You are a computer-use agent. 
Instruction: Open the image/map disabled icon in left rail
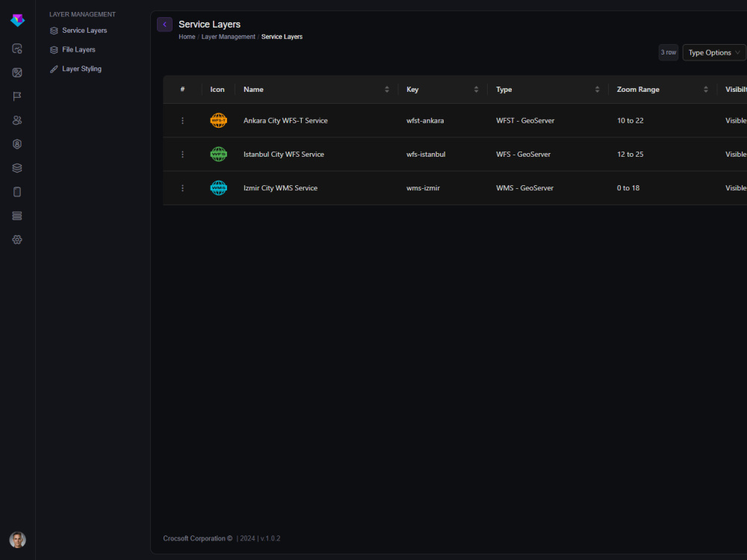point(17,72)
